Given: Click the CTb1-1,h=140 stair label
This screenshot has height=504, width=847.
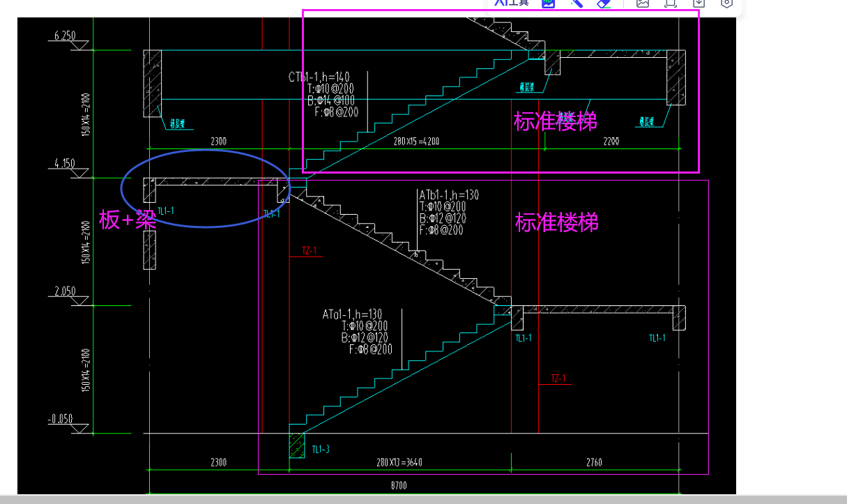Looking at the screenshot, I should pyautogui.click(x=319, y=77).
